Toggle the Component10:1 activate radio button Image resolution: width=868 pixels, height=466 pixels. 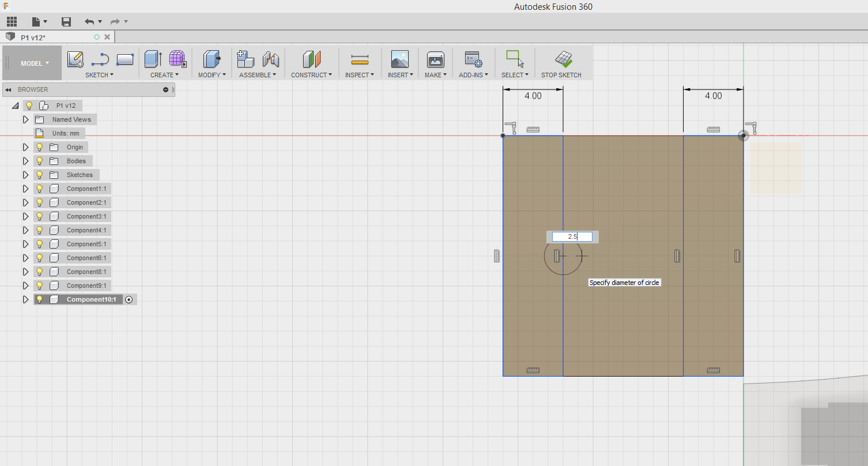129,299
